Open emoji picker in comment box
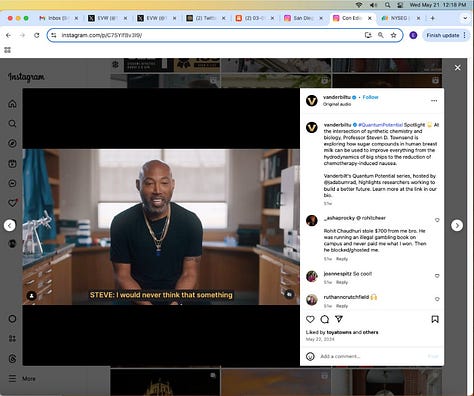 (x=310, y=356)
